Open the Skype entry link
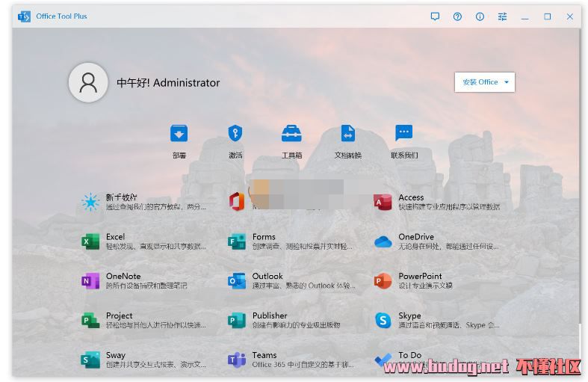 click(x=409, y=315)
